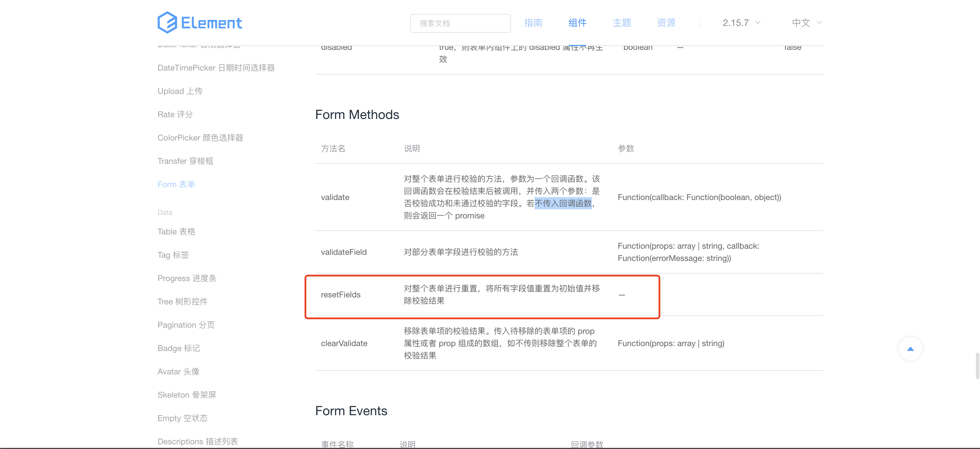
Task: Click the resetFields method name cell
Action: tap(341, 295)
